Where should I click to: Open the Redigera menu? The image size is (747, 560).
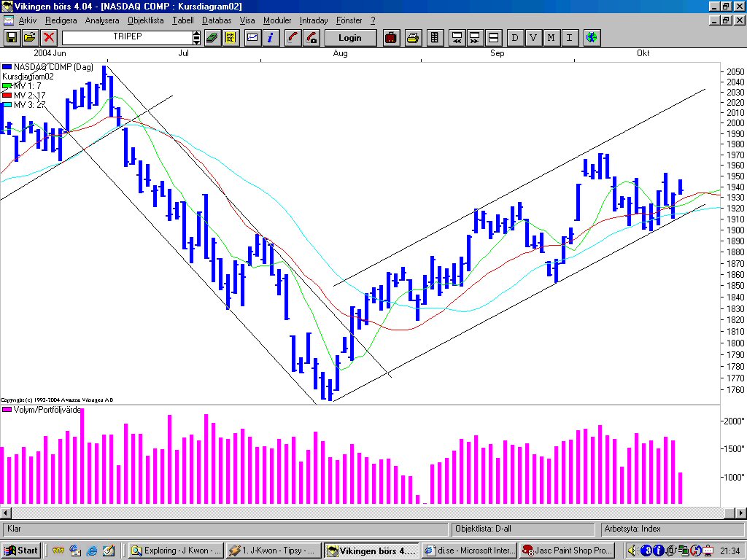click(61, 20)
